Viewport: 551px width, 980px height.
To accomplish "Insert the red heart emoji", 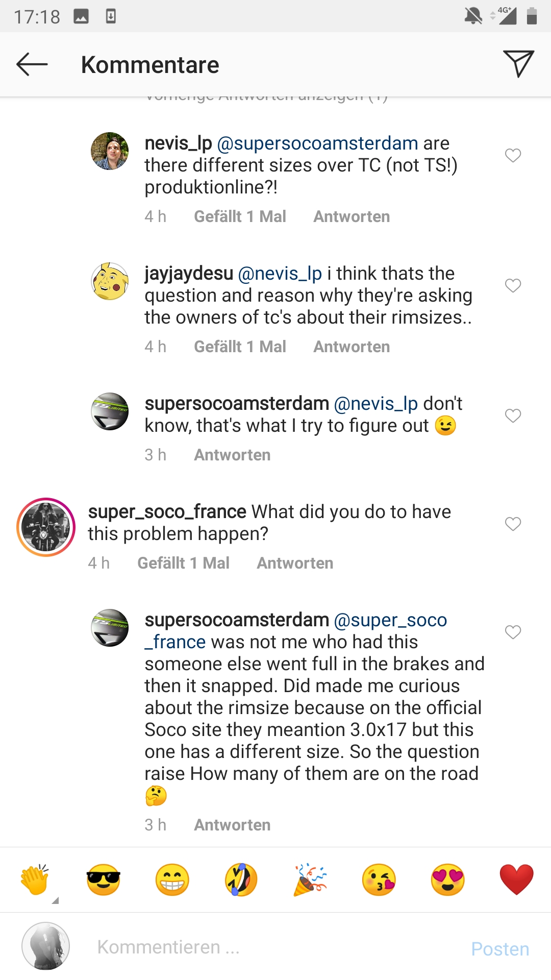I will (516, 880).
